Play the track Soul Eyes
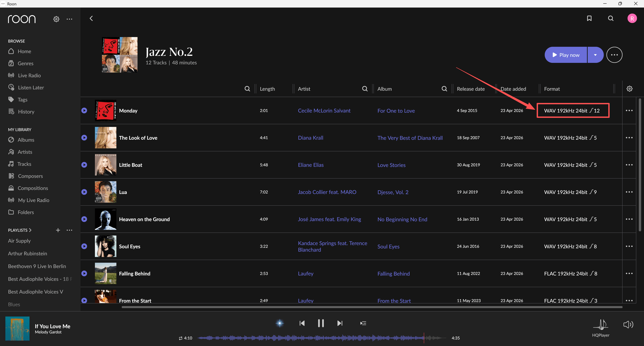 [84, 246]
